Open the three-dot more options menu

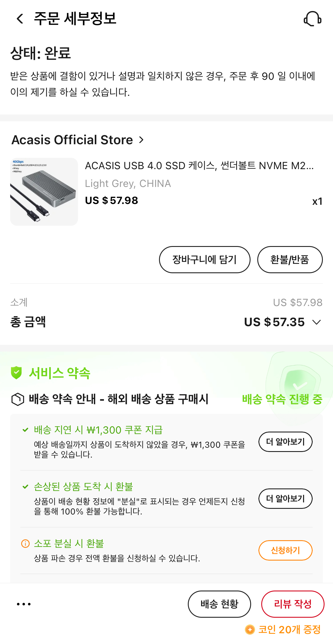pos(24,604)
